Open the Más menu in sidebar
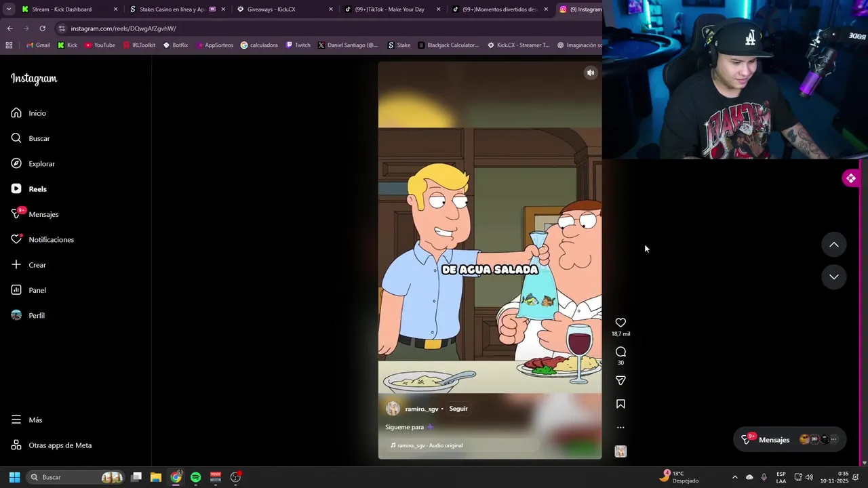 26,420
